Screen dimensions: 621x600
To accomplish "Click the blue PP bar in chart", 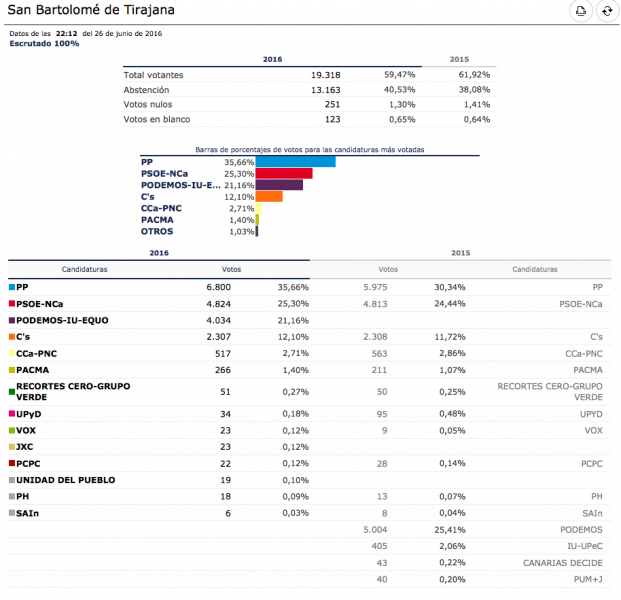I will pyautogui.click(x=296, y=161).
